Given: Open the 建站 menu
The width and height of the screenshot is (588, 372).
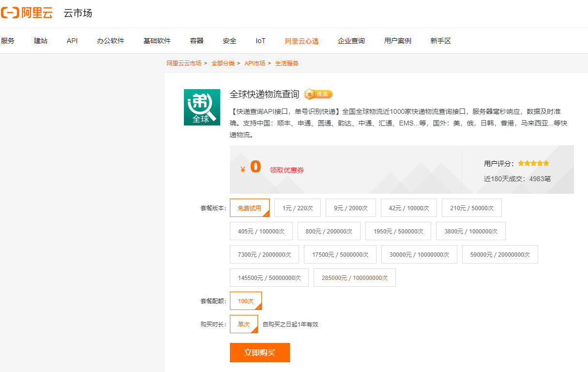Looking at the screenshot, I should click(41, 41).
